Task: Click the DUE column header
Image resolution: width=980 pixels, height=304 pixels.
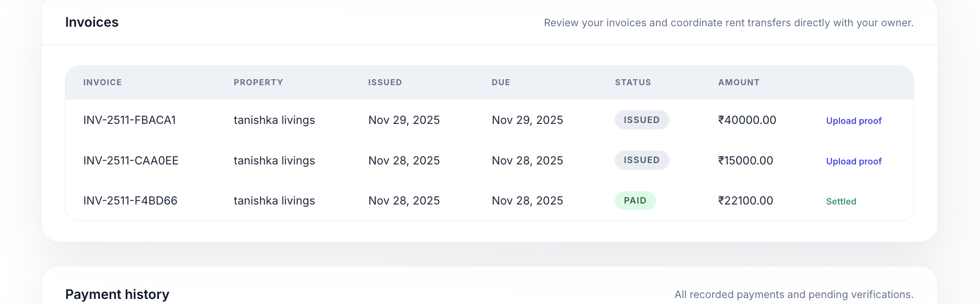Action: tap(501, 82)
